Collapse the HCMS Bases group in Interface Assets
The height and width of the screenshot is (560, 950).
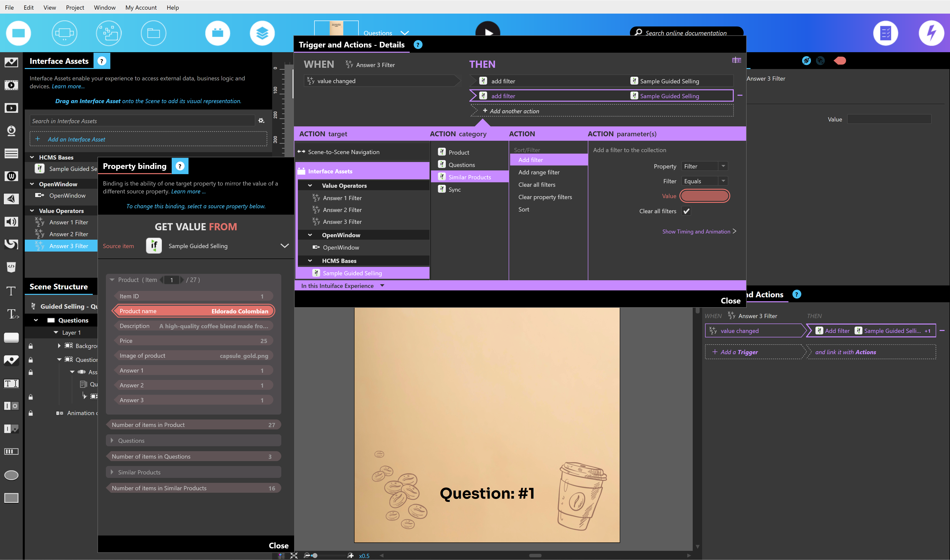click(x=32, y=157)
